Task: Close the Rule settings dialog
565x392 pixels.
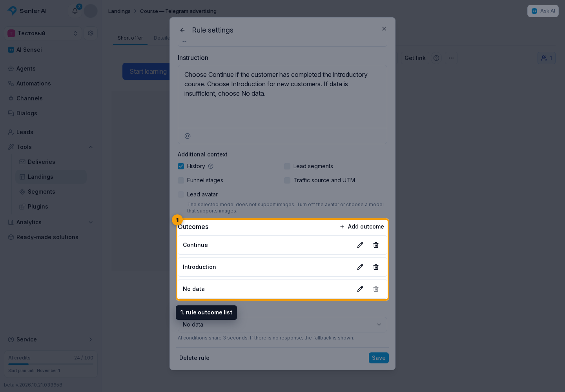Action: (384, 29)
